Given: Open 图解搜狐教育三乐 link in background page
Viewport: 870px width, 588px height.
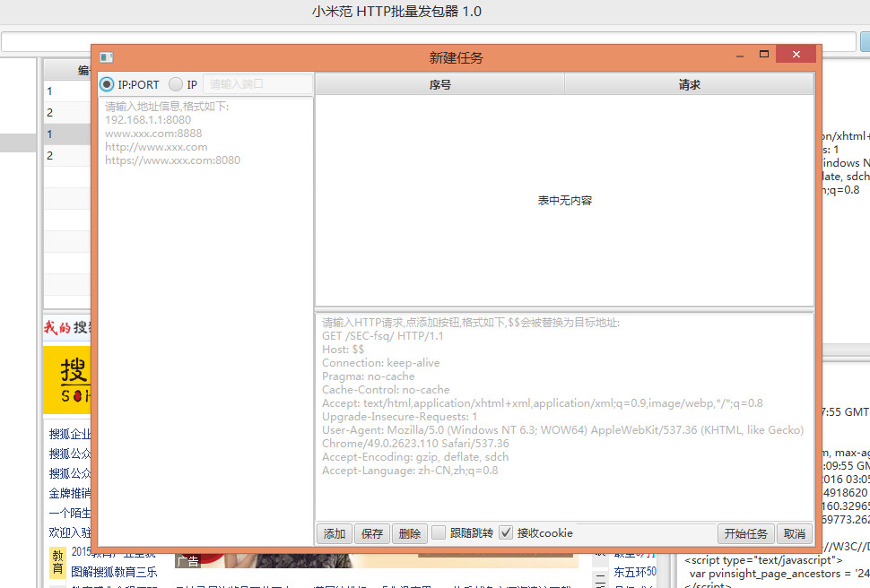Looking at the screenshot, I should [x=114, y=572].
